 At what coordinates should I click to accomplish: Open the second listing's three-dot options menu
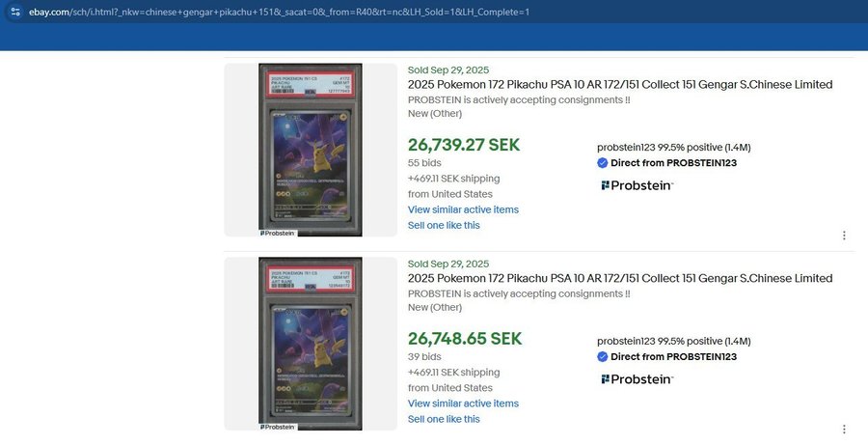pyautogui.click(x=844, y=429)
